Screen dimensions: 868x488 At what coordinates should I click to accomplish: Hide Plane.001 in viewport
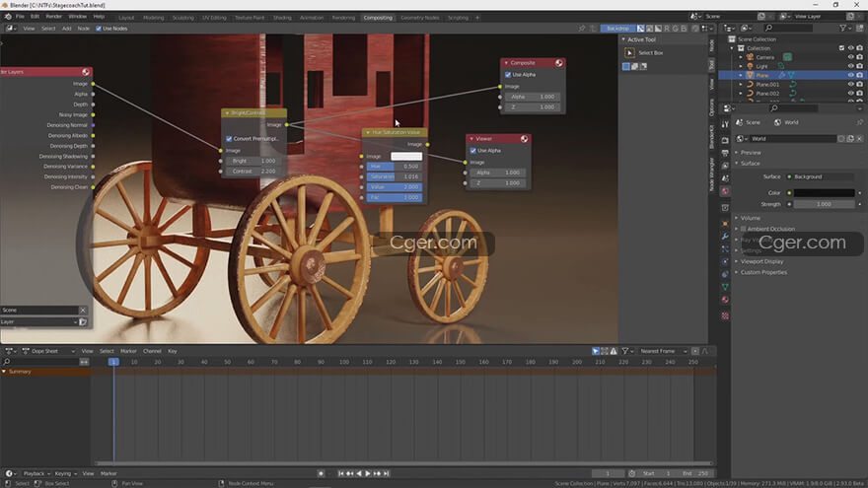(851, 84)
